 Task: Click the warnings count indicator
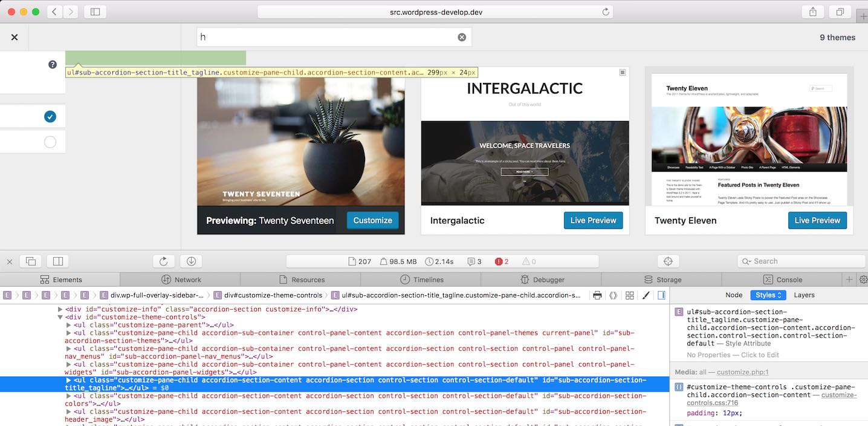(529, 261)
